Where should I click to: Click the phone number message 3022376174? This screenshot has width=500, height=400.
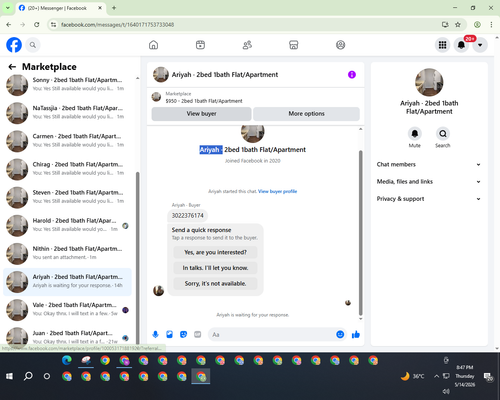[x=188, y=216]
